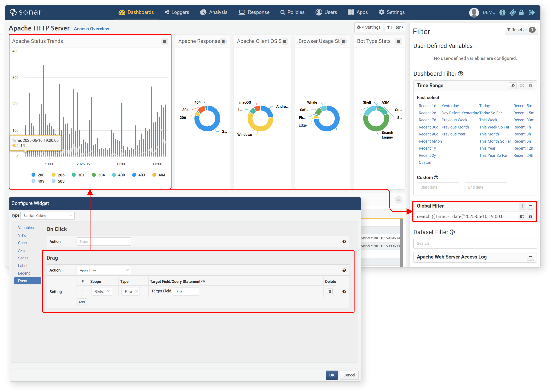Open the dashboard Settings dropdown
This screenshot has height=392, width=551.
pyautogui.click(x=369, y=27)
